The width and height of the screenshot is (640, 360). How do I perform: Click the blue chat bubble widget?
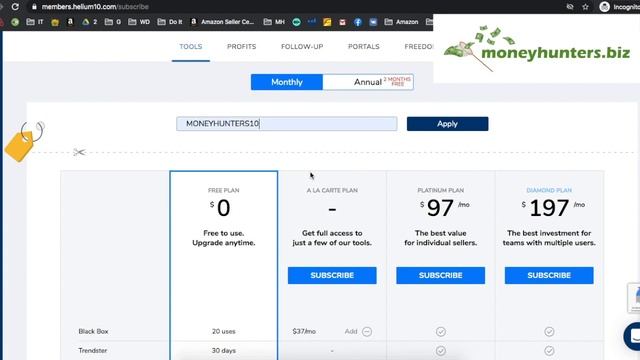(x=632, y=336)
